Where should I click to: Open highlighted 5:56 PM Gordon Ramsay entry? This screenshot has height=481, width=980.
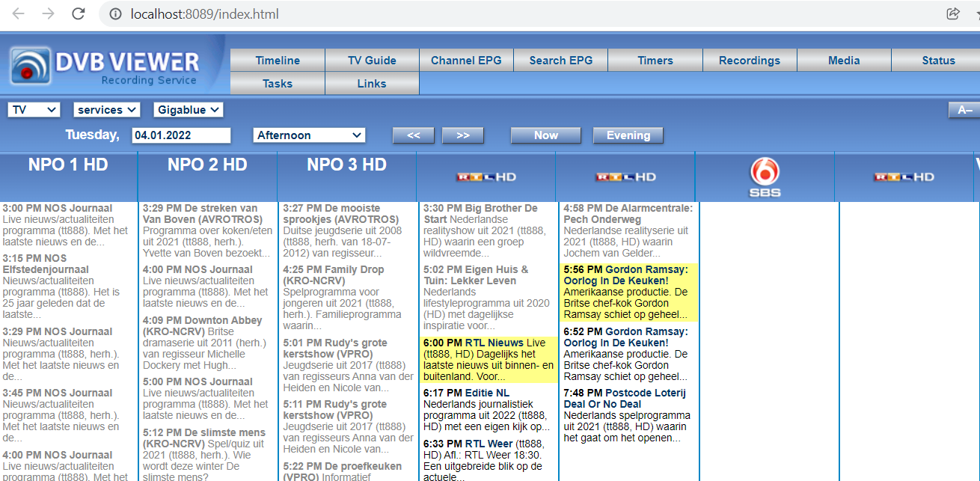(x=629, y=292)
